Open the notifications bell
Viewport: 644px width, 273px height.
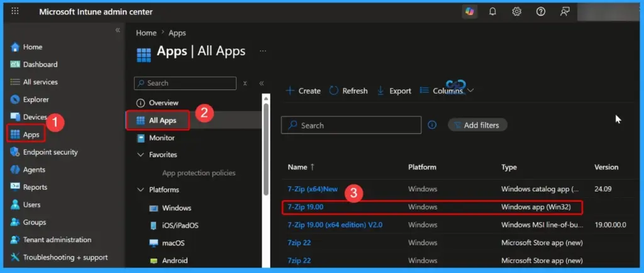(493, 12)
